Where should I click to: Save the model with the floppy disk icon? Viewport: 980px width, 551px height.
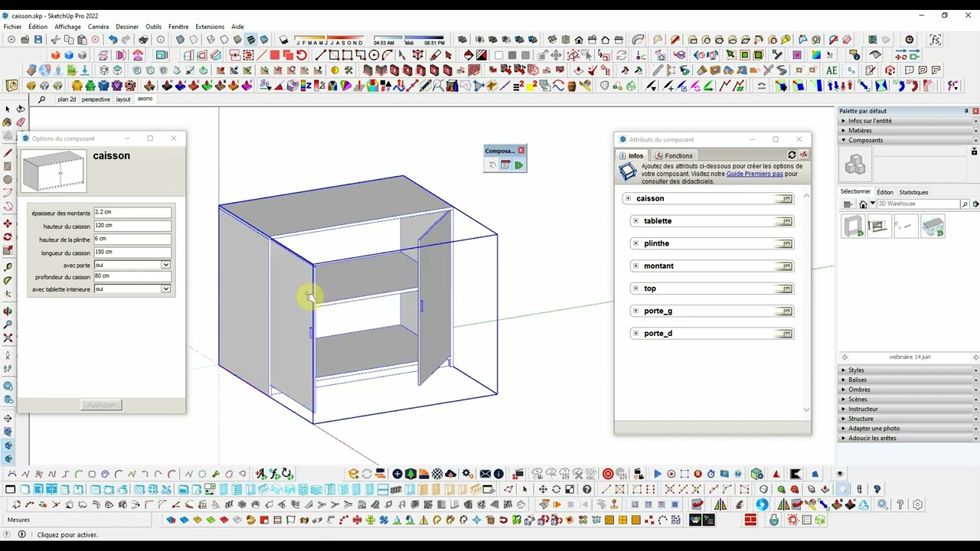(38, 40)
